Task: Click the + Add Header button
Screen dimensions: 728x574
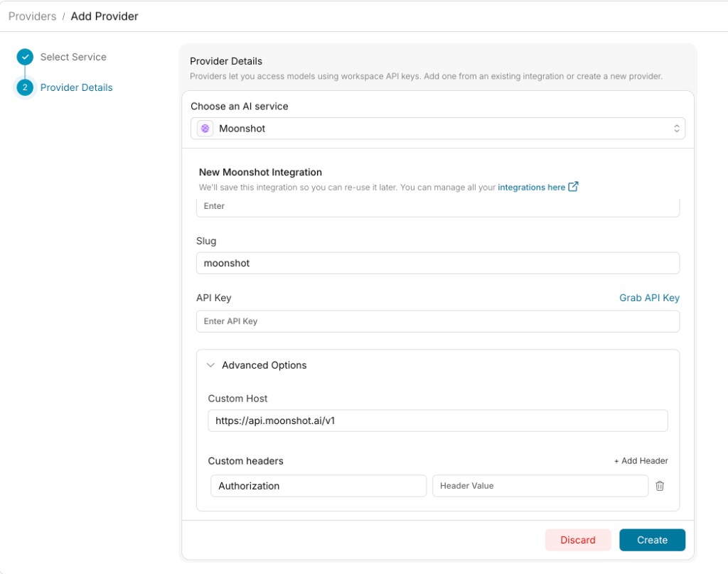Action: pos(641,461)
